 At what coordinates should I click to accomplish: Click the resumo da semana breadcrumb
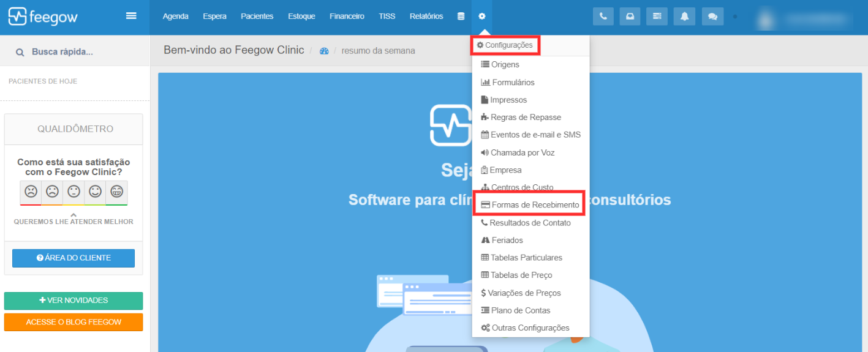coord(378,51)
